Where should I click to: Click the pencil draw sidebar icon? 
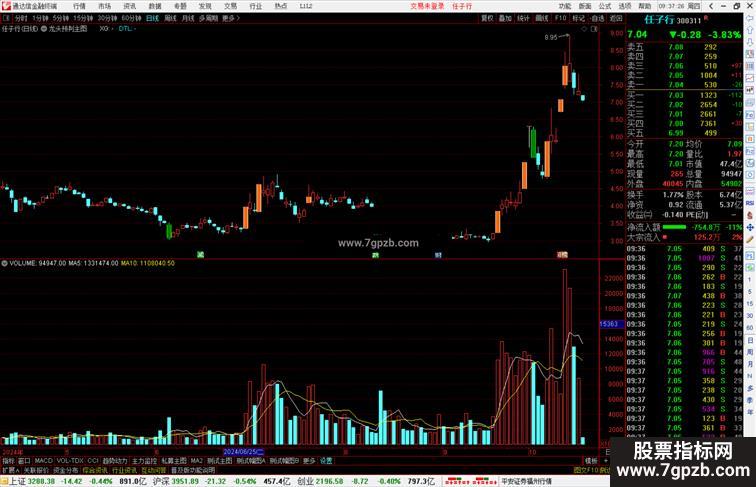pos(750,240)
